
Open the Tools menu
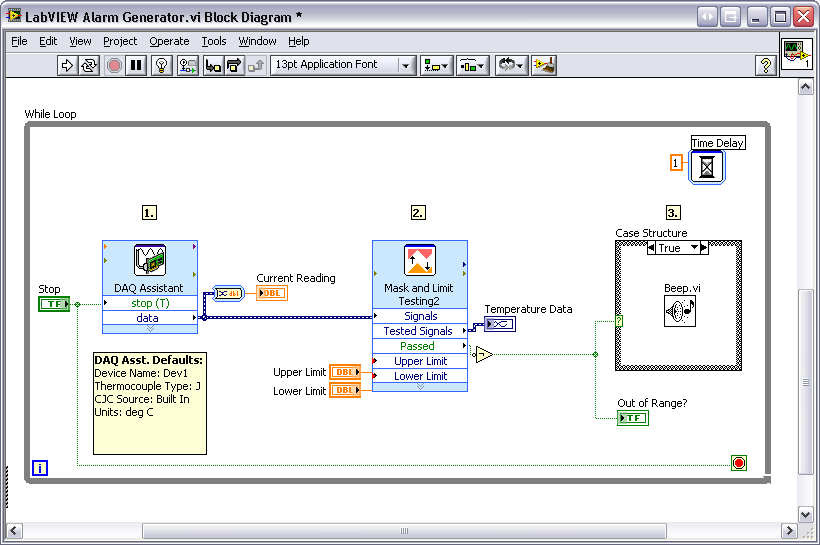pos(214,41)
